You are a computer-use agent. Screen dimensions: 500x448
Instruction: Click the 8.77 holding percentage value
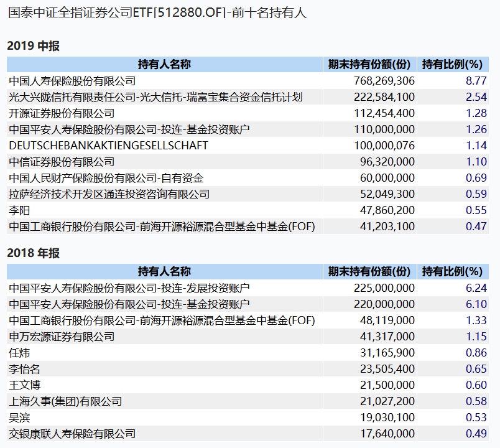coord(476,81)
